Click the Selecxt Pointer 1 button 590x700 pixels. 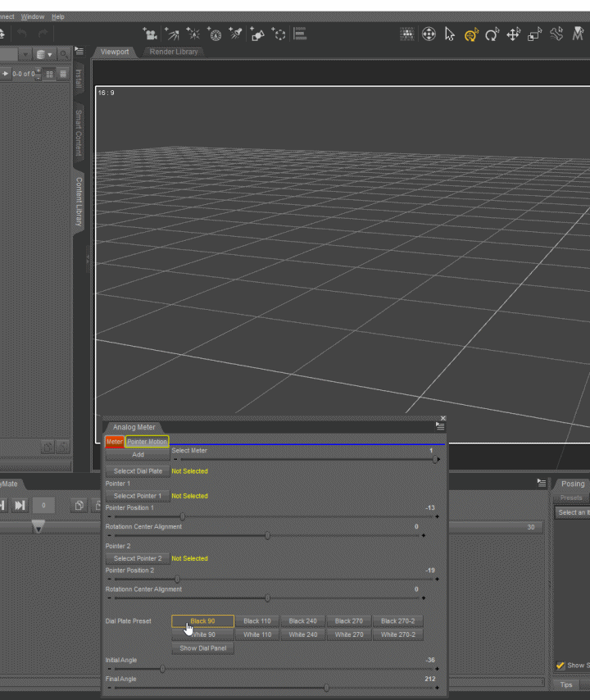click(x=138, y=496)
